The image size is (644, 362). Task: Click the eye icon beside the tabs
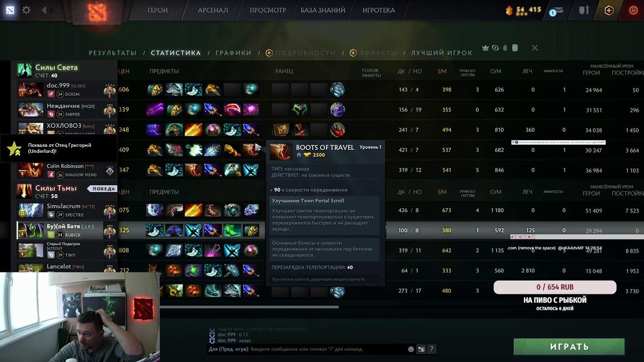(496, 48)
